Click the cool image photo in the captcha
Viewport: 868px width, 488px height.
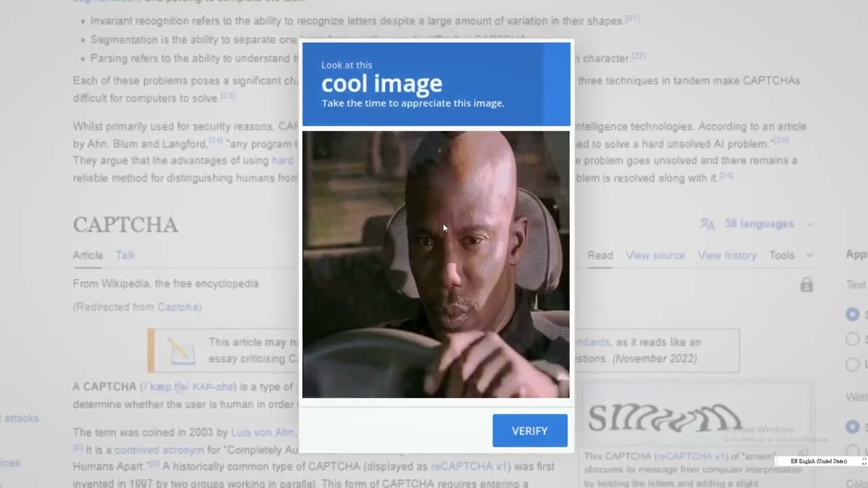tap(436, 264)
